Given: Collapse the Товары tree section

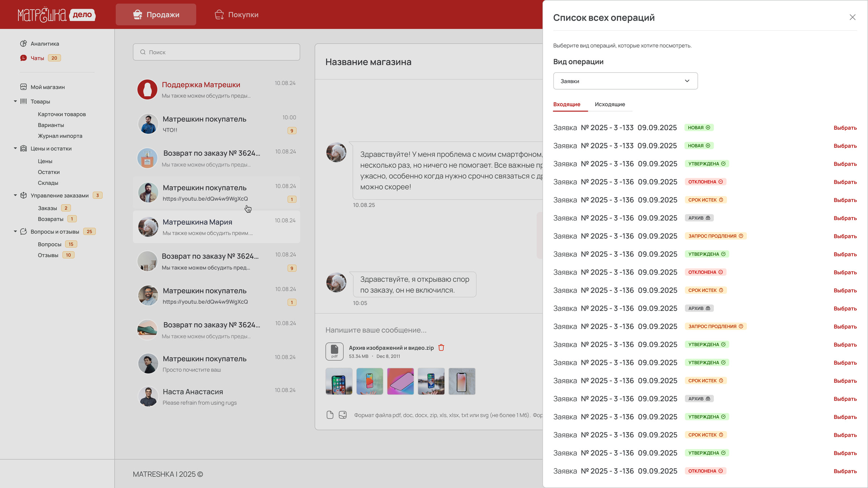Looking at the screenshot, I should pyautogui.click(x=15, y=101).
